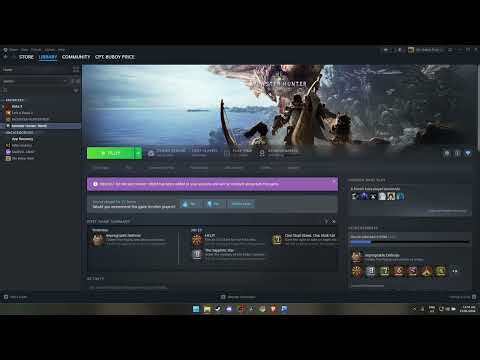Toggle the favorite heart icon for the game
The height and width of the screenshot is (360, 480).
[468, 153]
